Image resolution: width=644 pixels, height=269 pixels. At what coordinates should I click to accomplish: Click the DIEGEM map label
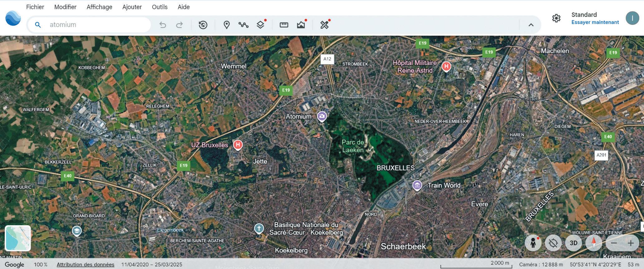563,126
